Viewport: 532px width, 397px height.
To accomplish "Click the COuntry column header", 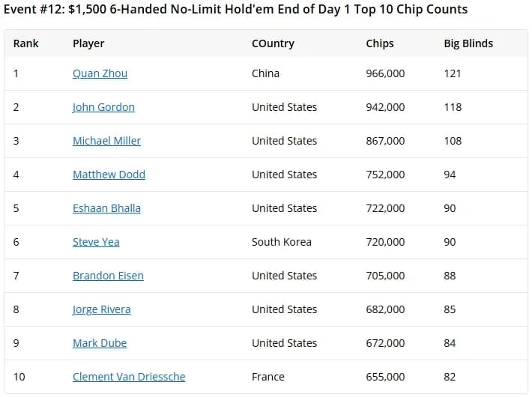I will pos(273,43).
